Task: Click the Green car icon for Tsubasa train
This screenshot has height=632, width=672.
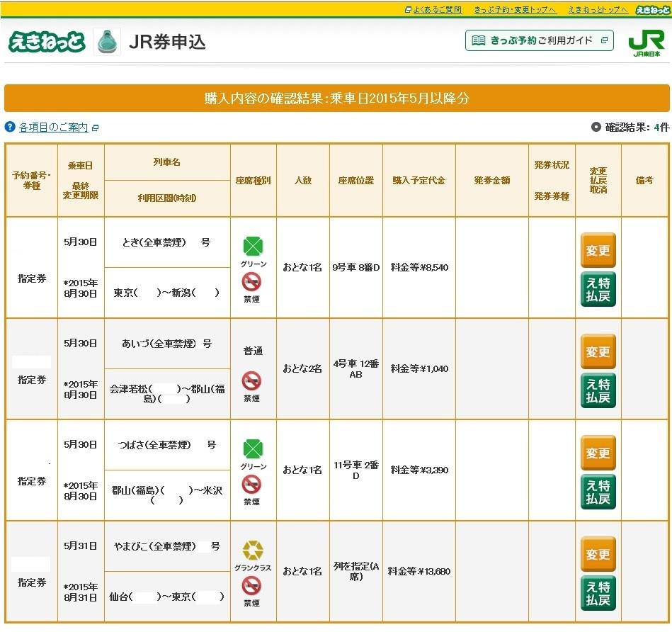Action: click(253, 449)
